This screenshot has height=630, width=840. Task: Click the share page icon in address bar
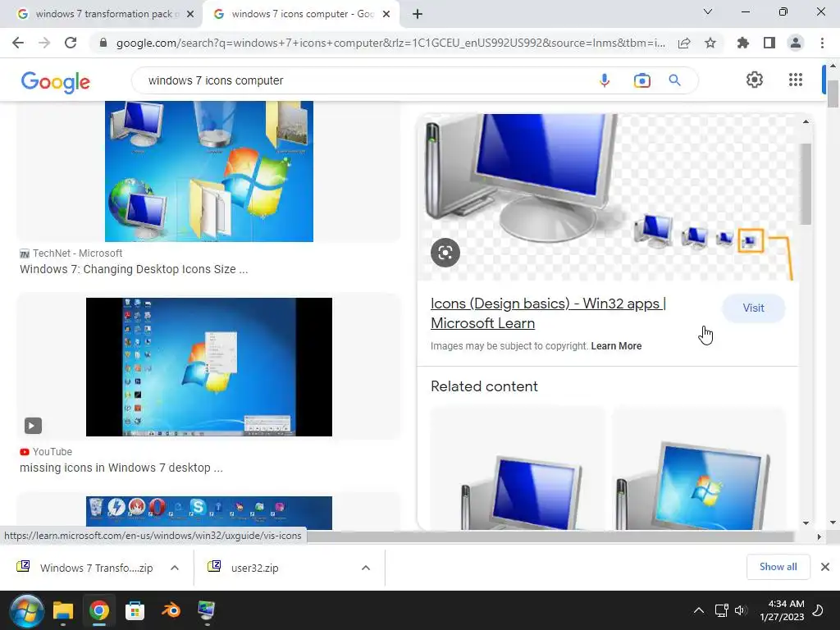pyautogui.click(x=684, y=43)
